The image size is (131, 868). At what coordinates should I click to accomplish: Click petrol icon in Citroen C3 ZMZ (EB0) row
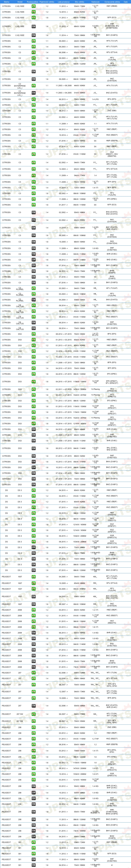pyautogui.click(x=34, y=111)
